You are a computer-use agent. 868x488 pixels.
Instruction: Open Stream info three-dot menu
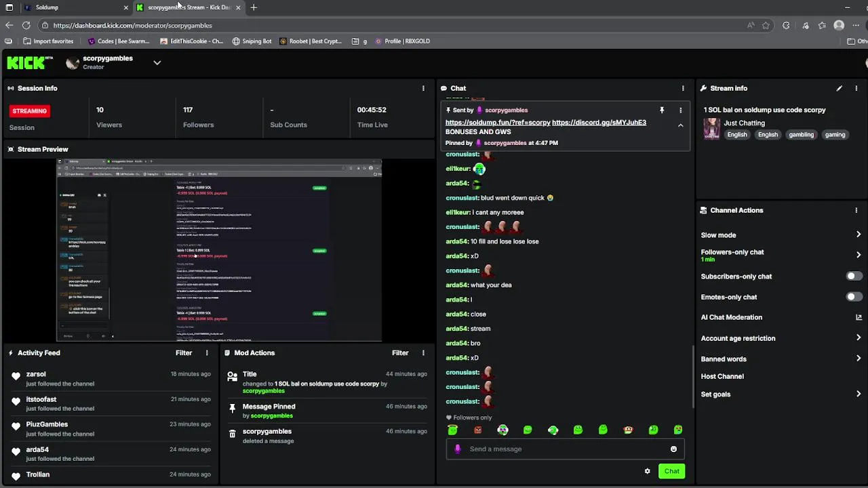click(x=856, y=88)
